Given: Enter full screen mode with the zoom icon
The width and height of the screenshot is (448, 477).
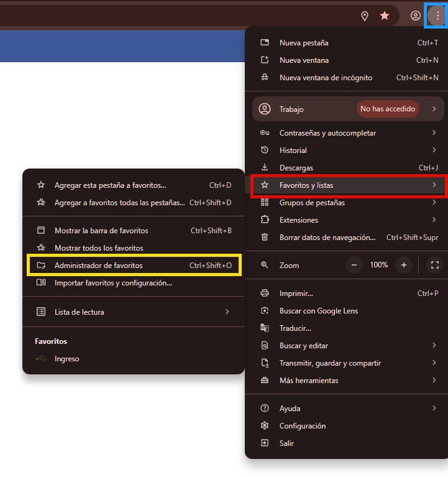Looking at the screenshot, I should [435, 265].
